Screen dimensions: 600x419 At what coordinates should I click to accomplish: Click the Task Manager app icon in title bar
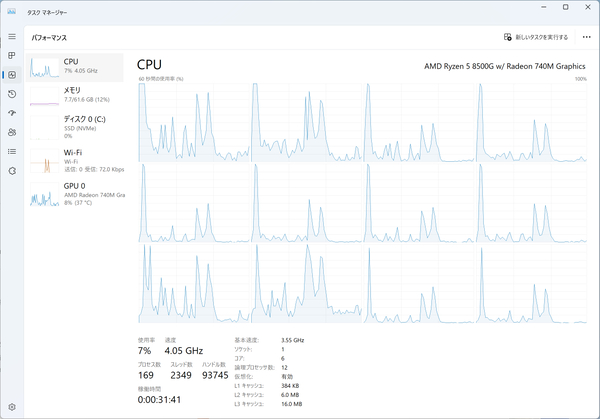pos(11,12)
